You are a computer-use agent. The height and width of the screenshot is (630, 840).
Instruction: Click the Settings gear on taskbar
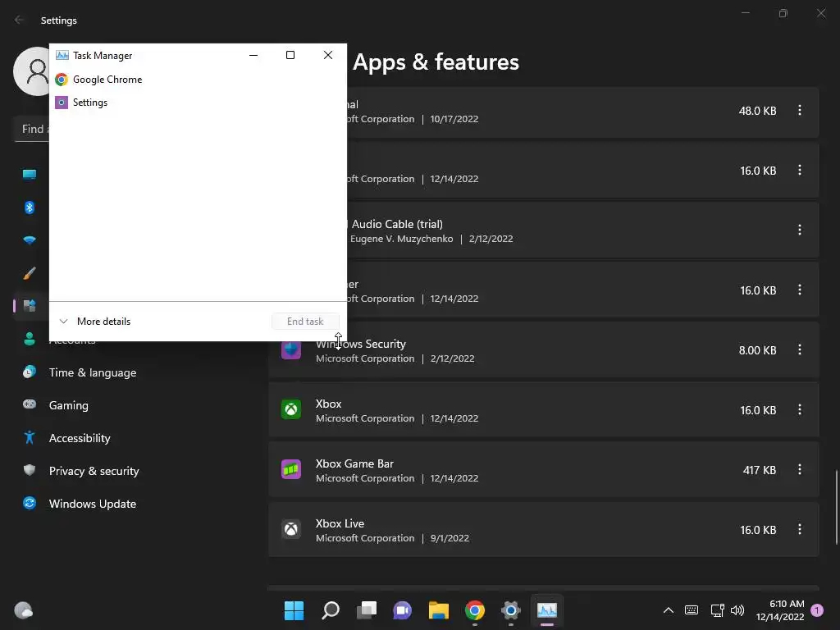click(x=510, y=610)
